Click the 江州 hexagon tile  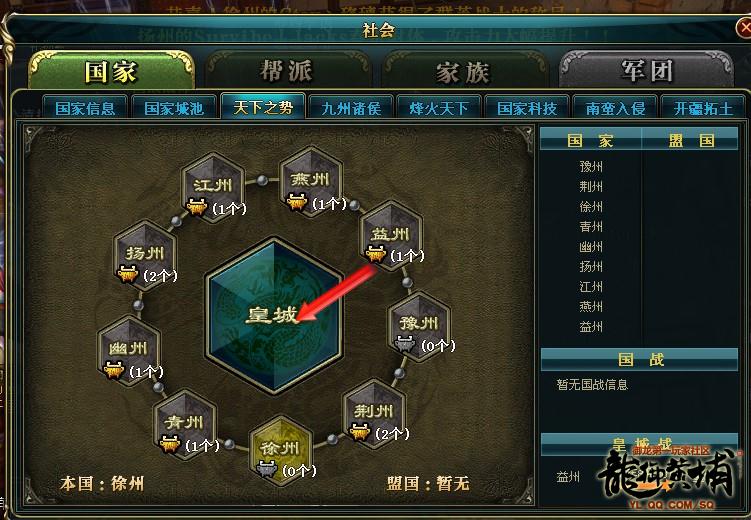(213, 187)
